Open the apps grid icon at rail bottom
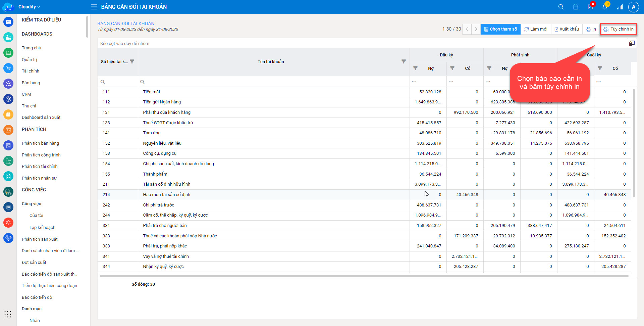The height and width of the screenshot is (326, 644). tap(8, 314)
